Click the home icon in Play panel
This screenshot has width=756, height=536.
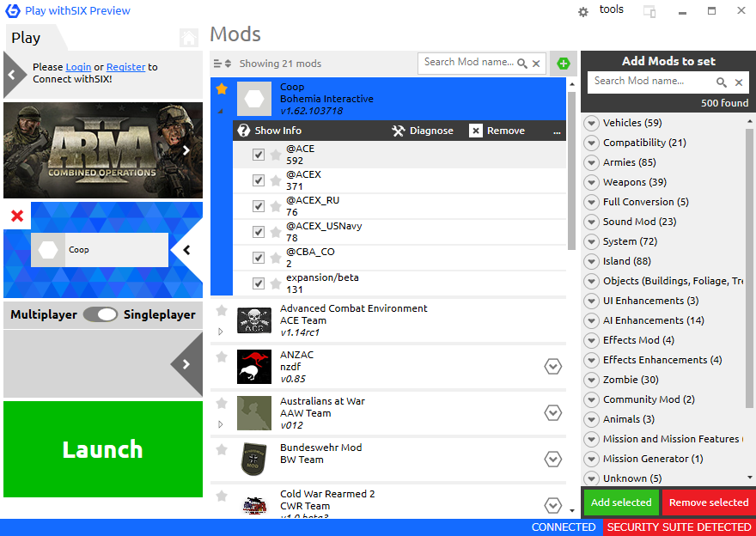tap(188, 38)
